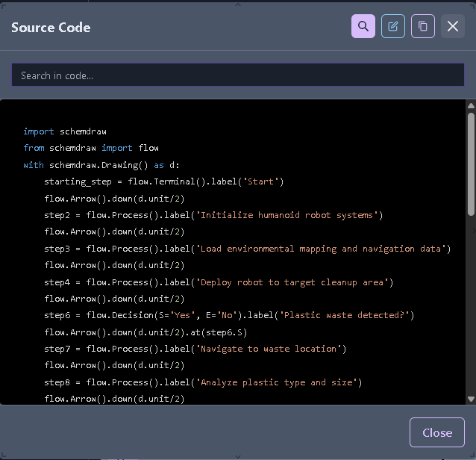This screenshot has width=476, height=460.
Task: Focus the 'Search in code...' field
Action: tap(238, 75)
